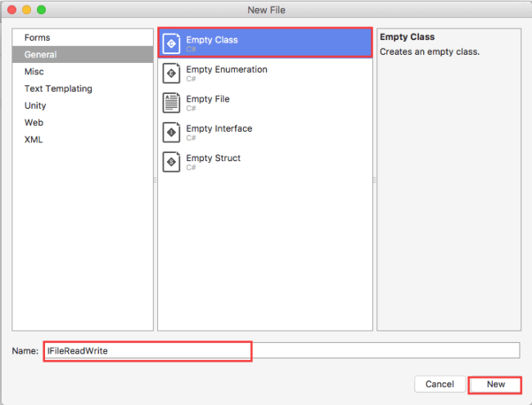Viewport: 532px width, 405px height.
Task: Click the Empty Enumeration file icon
Action: [172, 73]
